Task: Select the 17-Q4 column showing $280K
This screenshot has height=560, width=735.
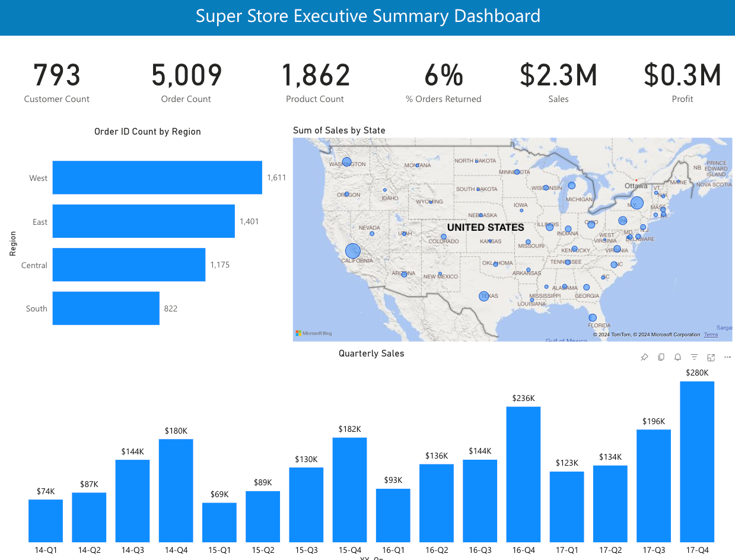Action: (697, 463)
